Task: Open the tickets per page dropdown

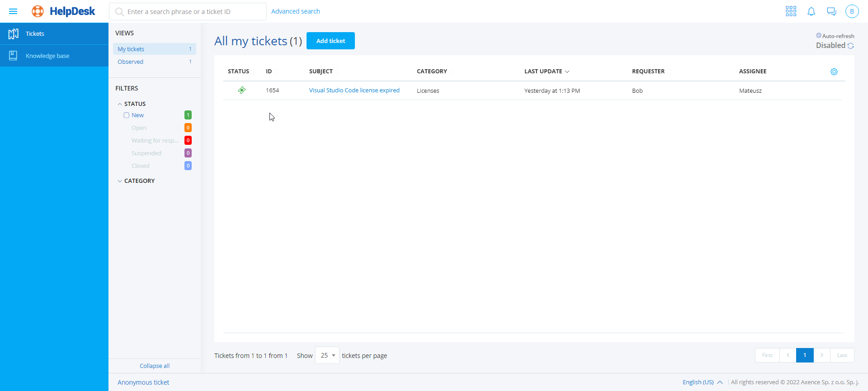Action: pos(327,355)
